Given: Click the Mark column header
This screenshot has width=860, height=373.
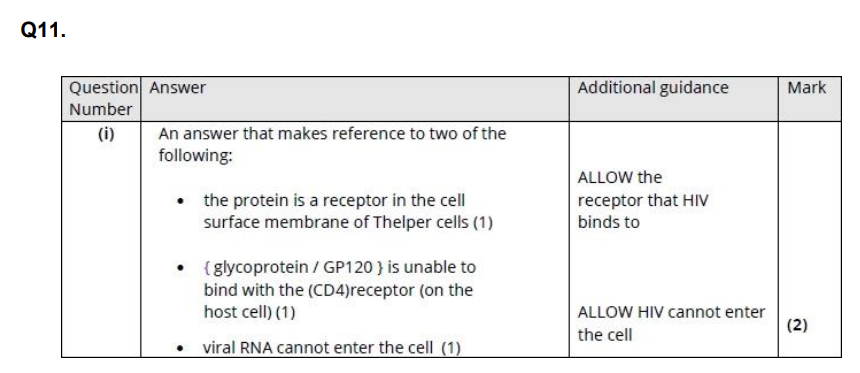Looking at the screenshot, I should coord(806,88).
